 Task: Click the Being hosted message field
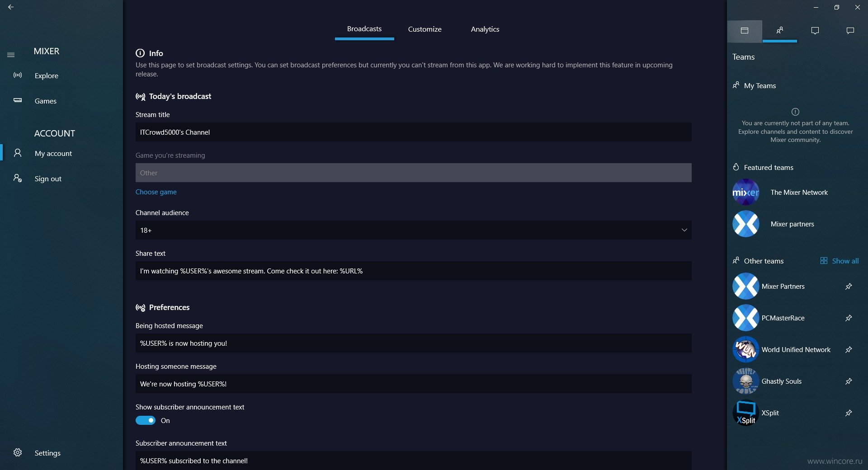tap(413, 343)
